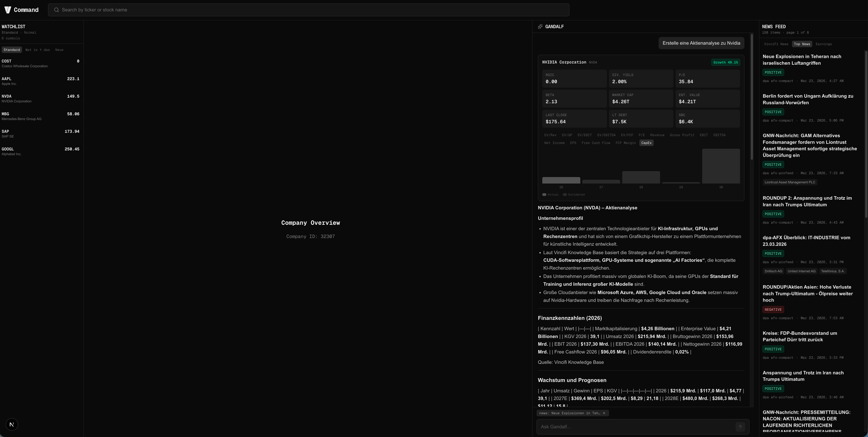
Task: Switch to the Neue watchlist tab
Action: click(59, 50)
